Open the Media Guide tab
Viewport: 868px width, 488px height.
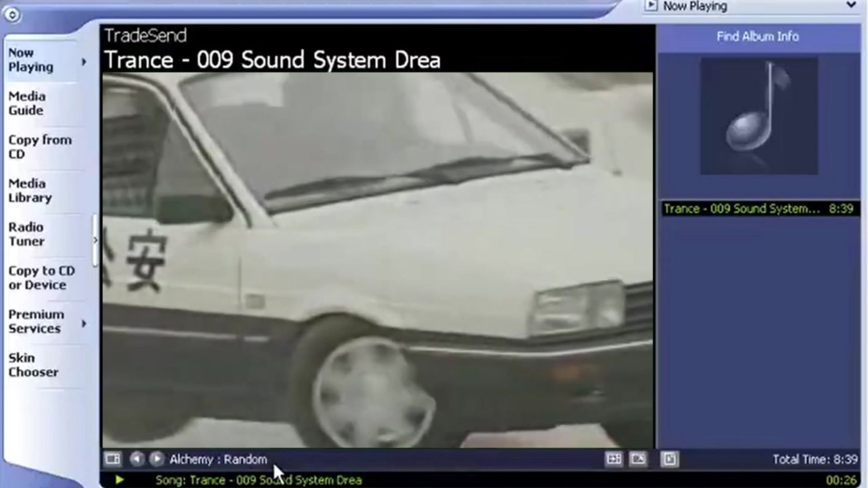27,103
